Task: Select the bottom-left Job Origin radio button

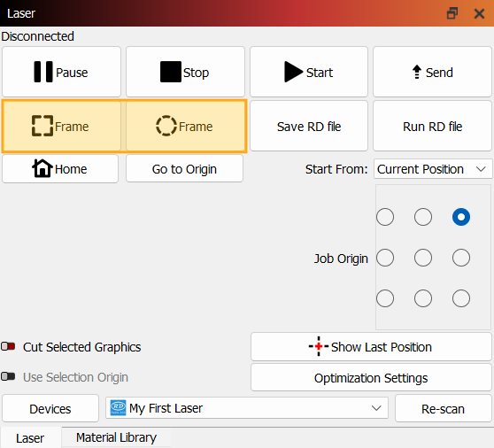Action: tap(385, 298)
